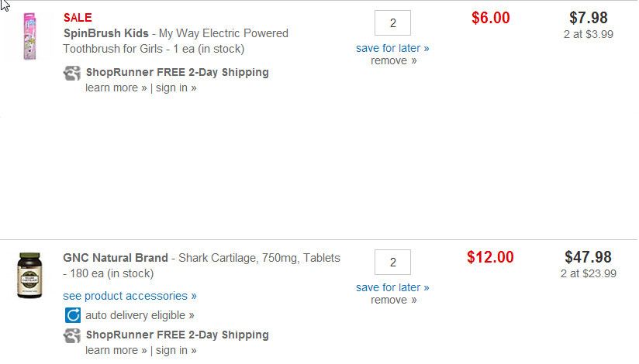
Task: Click 'learn more' under GNC ShopRunner shipping
Action: (116, 350)
